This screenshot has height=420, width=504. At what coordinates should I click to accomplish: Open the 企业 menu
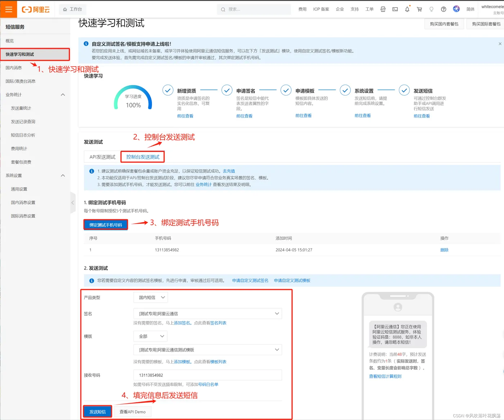coord(340,9)
